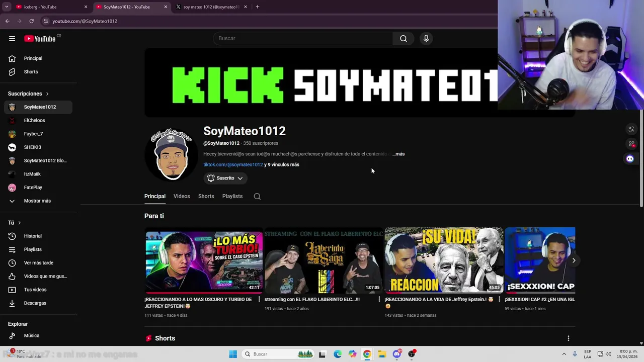Open options for Epstein TURBIO video
The width and height of the screenshot is (644, 362).
(x=259, y=299)
